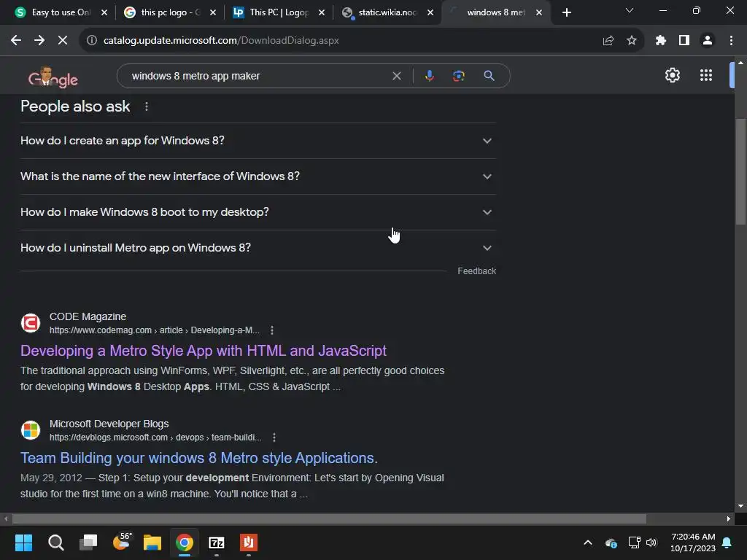Click the Google doodle logo
Image resolution: width=747 pixels, height=560 pixels.
click(53, 77)
